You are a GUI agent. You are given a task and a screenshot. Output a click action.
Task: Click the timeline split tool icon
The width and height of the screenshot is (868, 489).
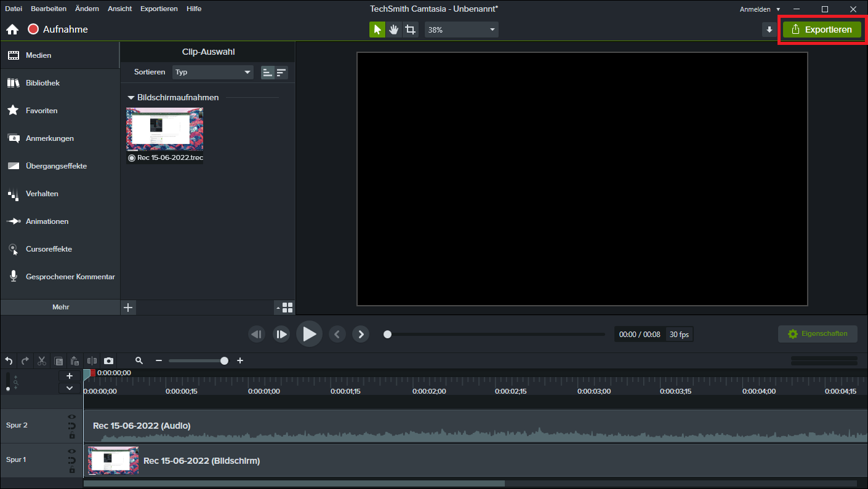pyautogui.click(x=92, y=361)
